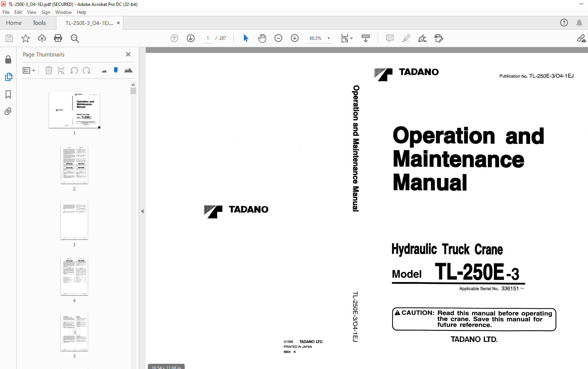Add a sticky note comment
588x369 pixels.
[x=390, y=38]
